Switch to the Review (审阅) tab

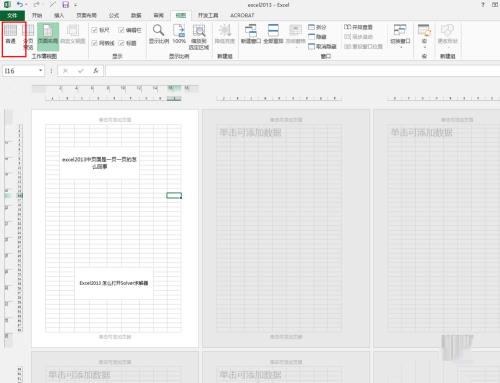158,15
